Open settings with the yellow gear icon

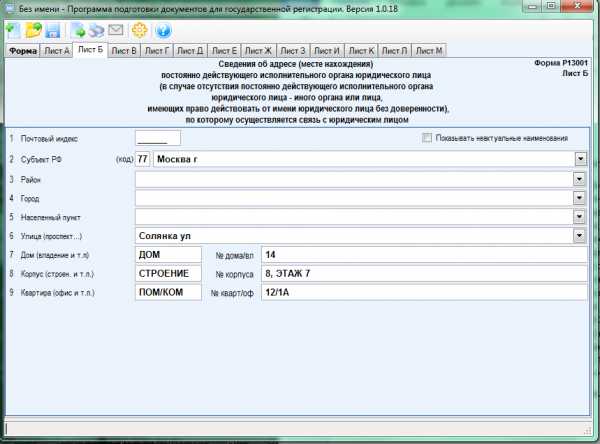(139, 30)
